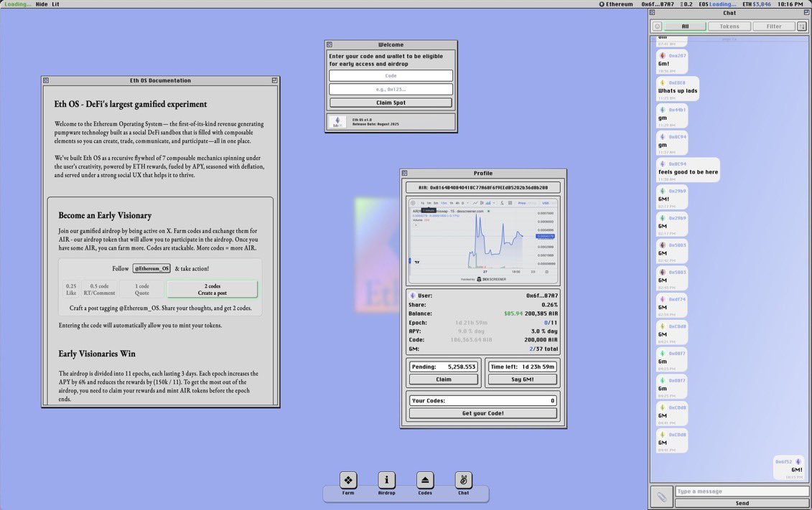Select the '1 code Quote' option

[142, 289]
